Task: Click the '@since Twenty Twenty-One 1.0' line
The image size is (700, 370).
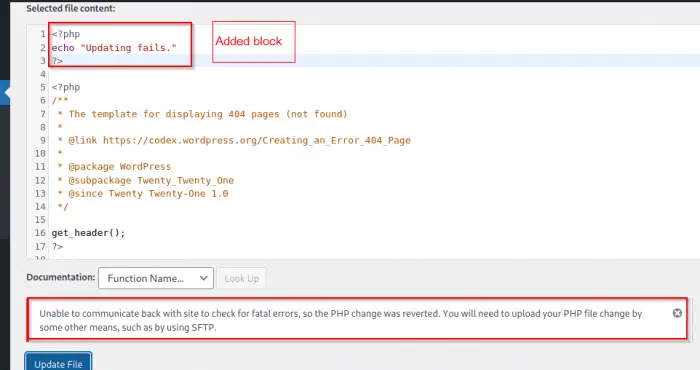Action: 143,193
